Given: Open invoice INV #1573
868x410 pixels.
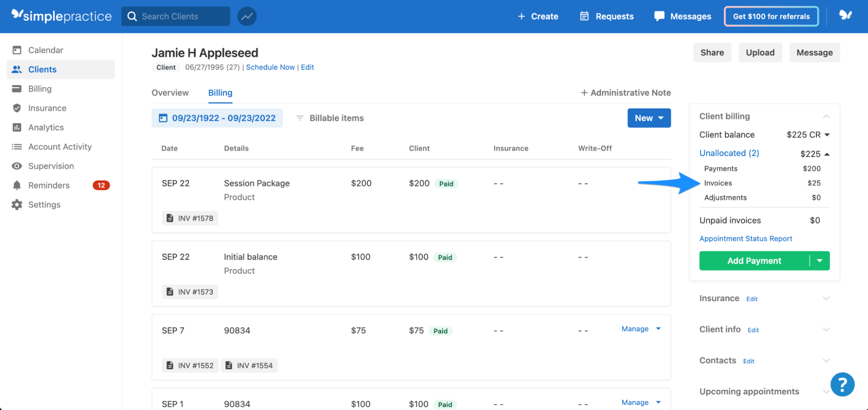Looking at the screenshot, I should click(190, 292).
